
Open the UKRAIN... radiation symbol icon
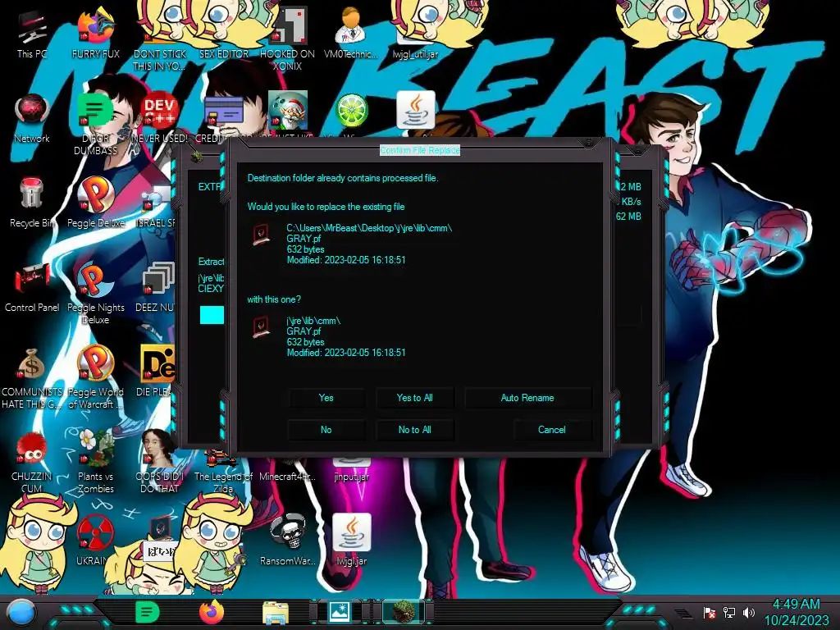pos(95,540)
